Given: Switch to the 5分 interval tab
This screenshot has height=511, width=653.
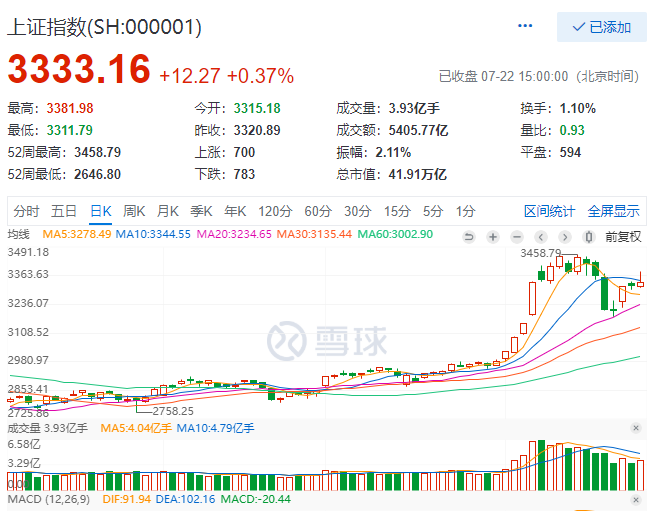Looking at the screenshot, I should coord(433,211).
